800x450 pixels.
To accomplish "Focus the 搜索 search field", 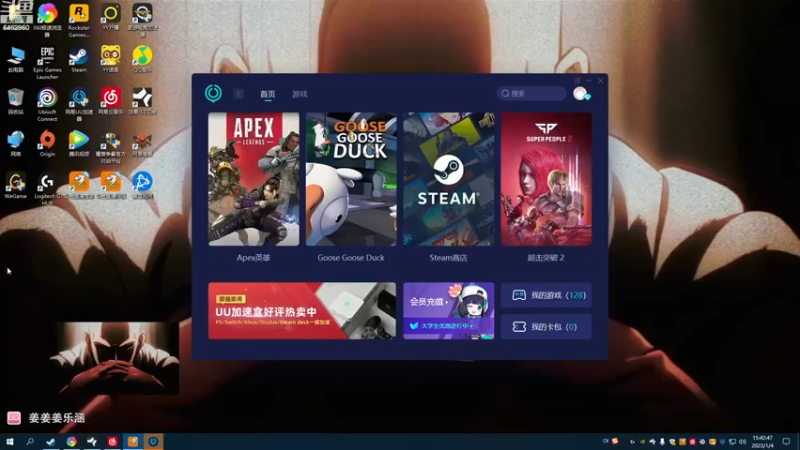I will 531,93.
